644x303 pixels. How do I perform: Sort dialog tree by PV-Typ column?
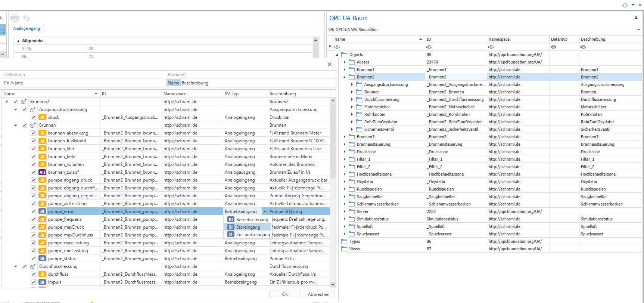point(245,94)
